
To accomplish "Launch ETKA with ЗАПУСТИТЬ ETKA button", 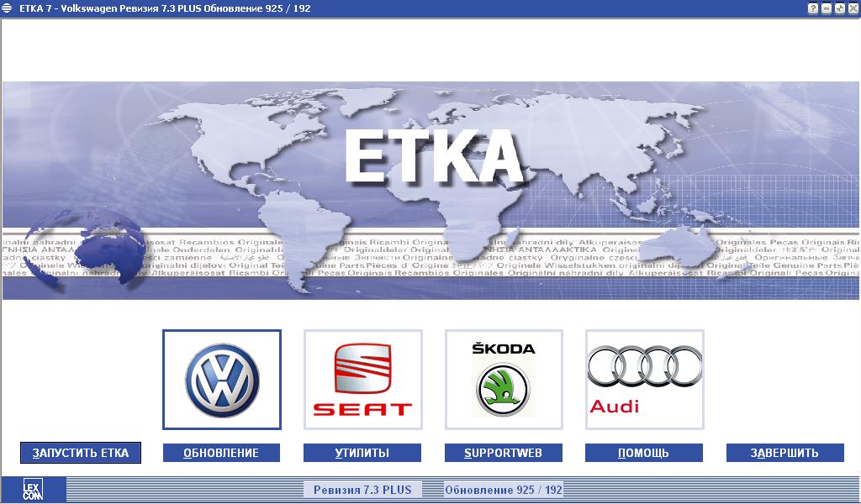I will coord(81,453).
